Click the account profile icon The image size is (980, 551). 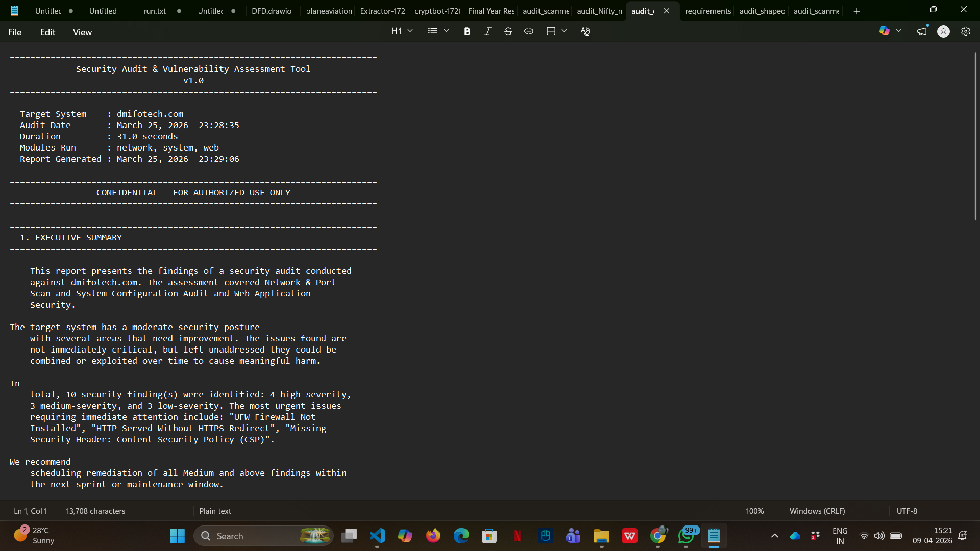pyautogui.click(x=943, y=32)
